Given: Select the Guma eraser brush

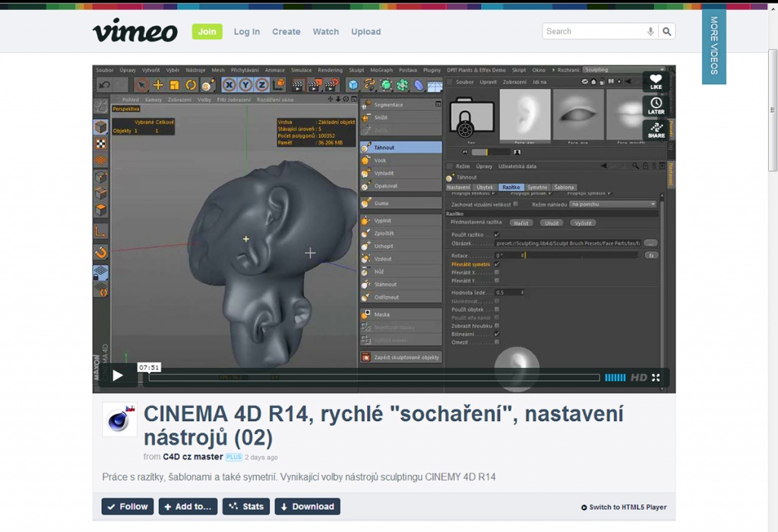Looking at the screenshot, I should [x=401, y=203].
